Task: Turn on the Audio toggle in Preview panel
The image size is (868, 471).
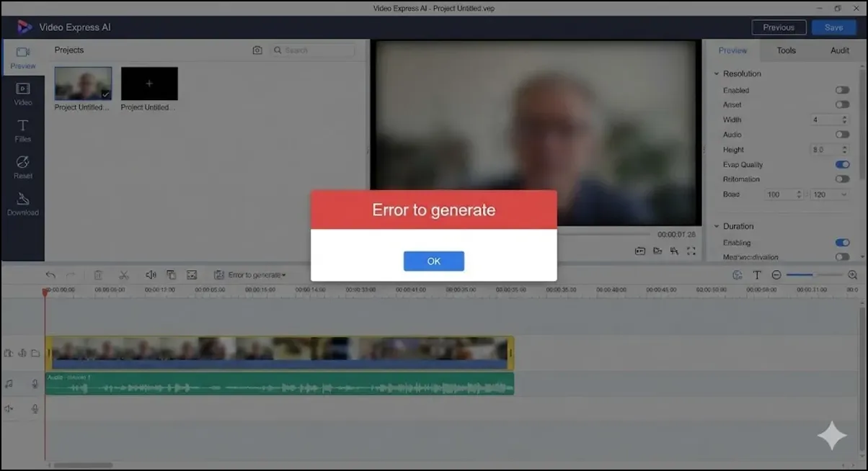Action: pyautogui.click(x=842, y=134)
